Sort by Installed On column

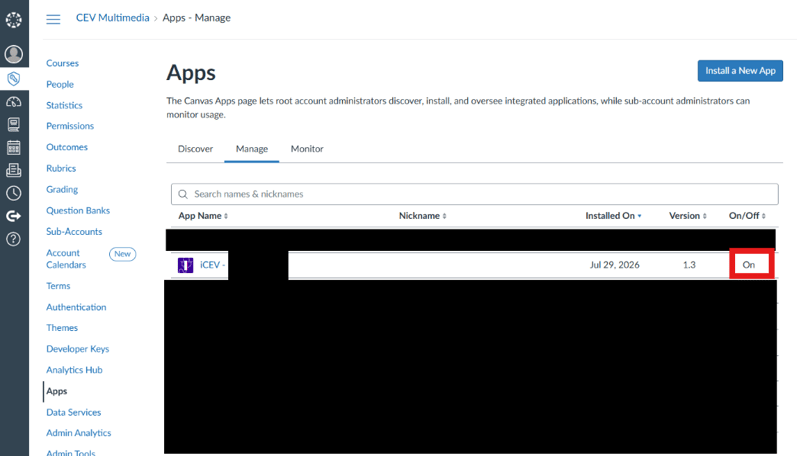click(x=613, y=216)
